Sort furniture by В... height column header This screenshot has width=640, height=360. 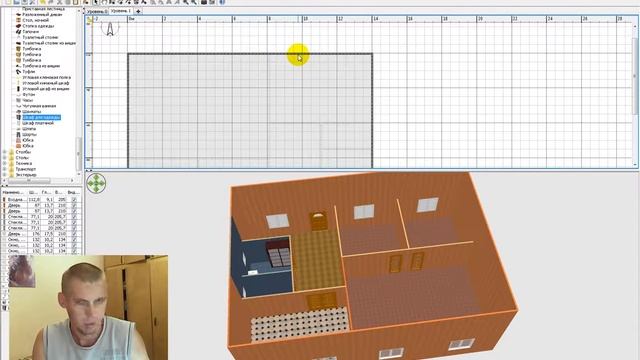click(x=60, y=192)
